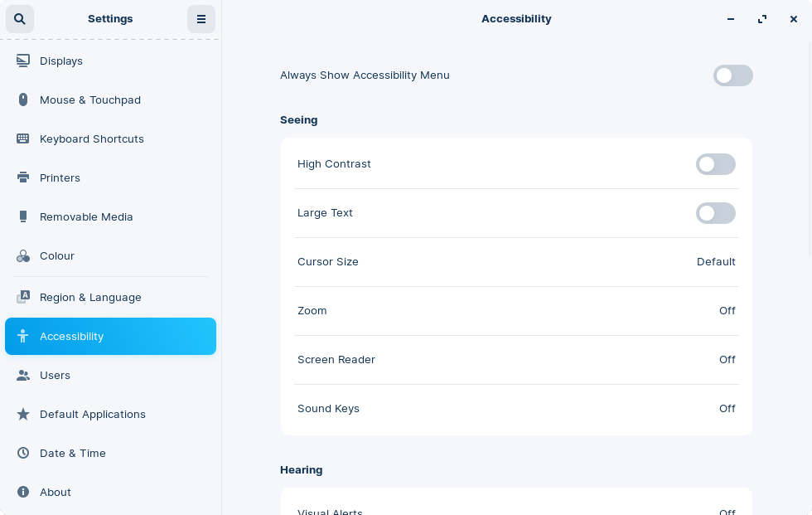Enable High Contrast

click(x=716, y=164)
